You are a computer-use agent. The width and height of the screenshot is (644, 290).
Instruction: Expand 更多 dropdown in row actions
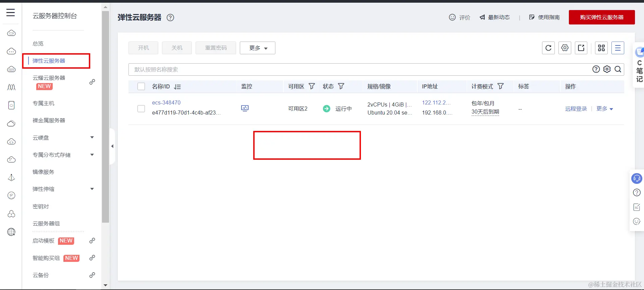(x=604, y=109)
